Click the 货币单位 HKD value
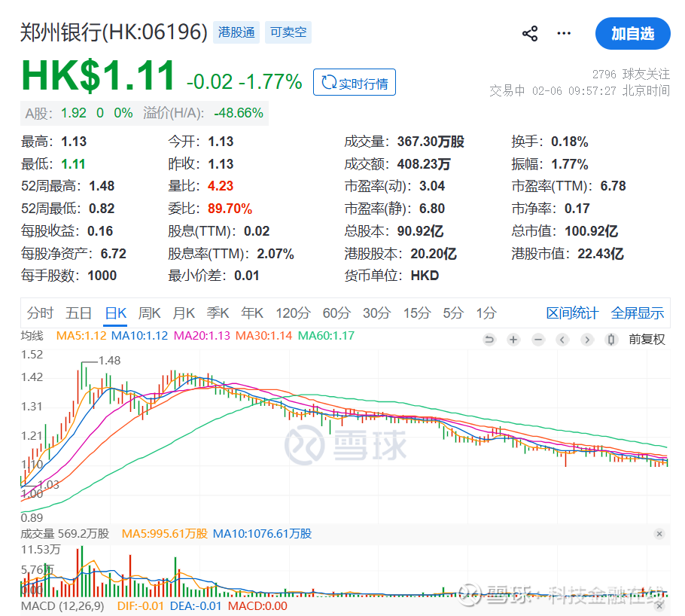Image resolution: width=685 pixels, height=616 pixels. click(x=425, y=276)
